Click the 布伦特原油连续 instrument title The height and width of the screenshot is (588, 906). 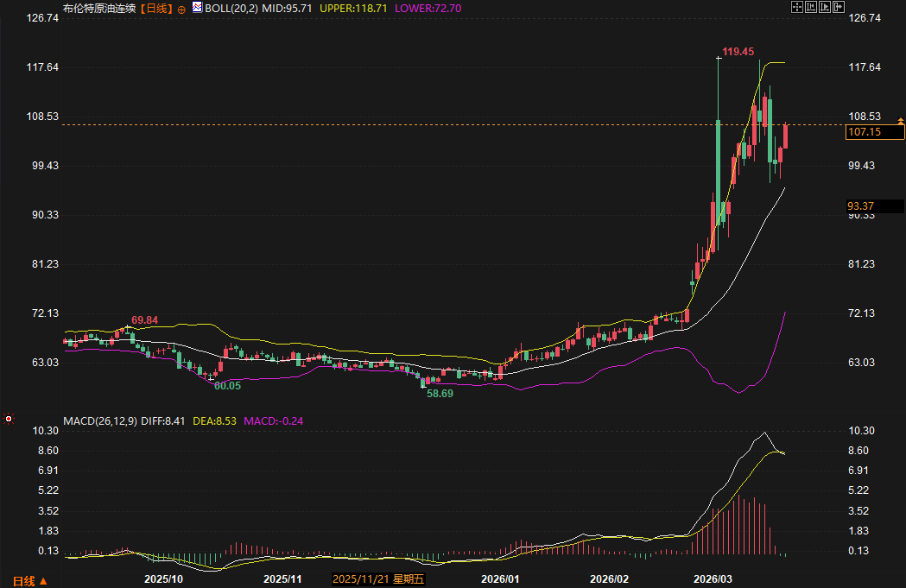pos(99,8)
